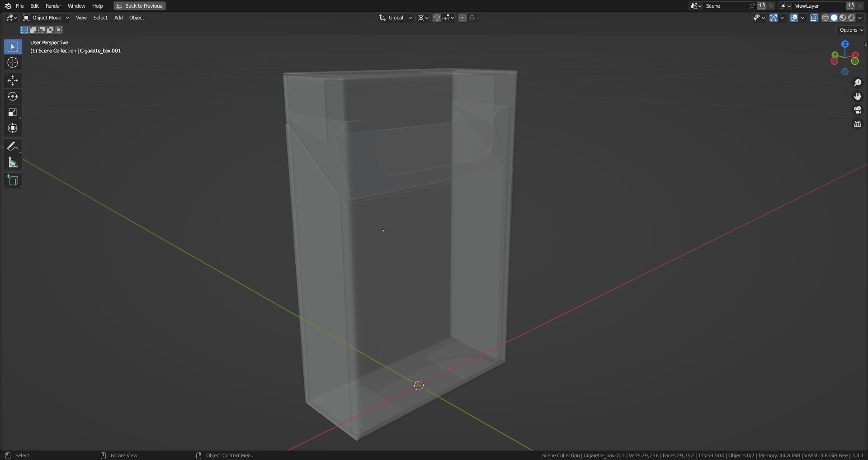Set selection mode to subtract
This screenshot has height=460, width=868.
click(x=42, y=30)
